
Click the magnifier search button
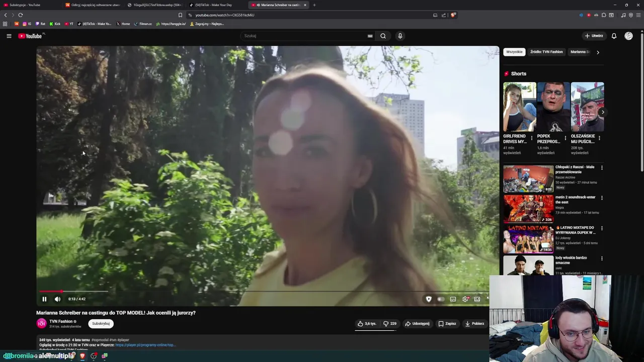tap(383, 36)
